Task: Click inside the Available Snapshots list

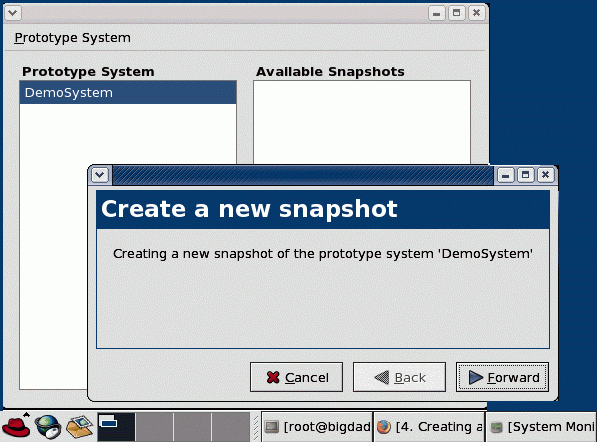Action: (x=362, y=122)
